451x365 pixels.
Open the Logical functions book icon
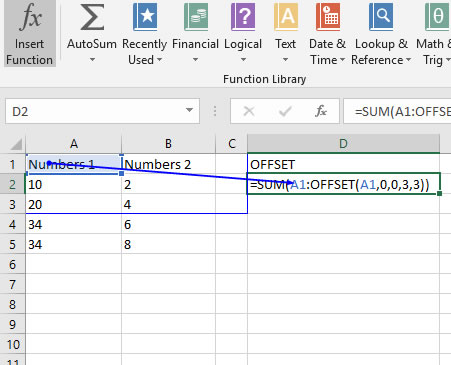(243, 17)
